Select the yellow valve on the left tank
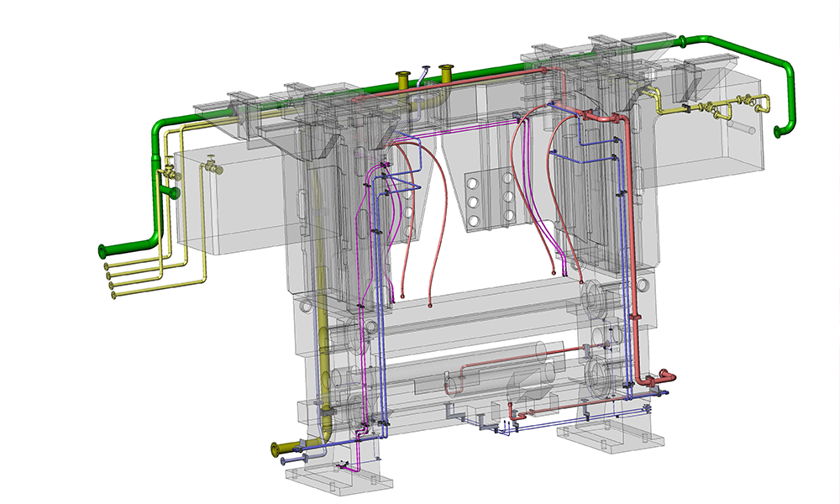The height and width of the screenshot is (504, 840). click(x=215, y=166)
